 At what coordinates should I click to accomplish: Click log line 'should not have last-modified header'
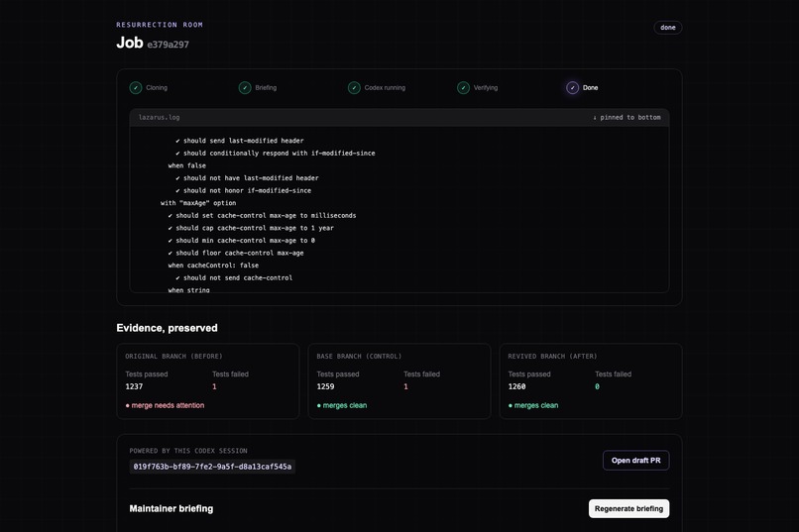point(247,178)
